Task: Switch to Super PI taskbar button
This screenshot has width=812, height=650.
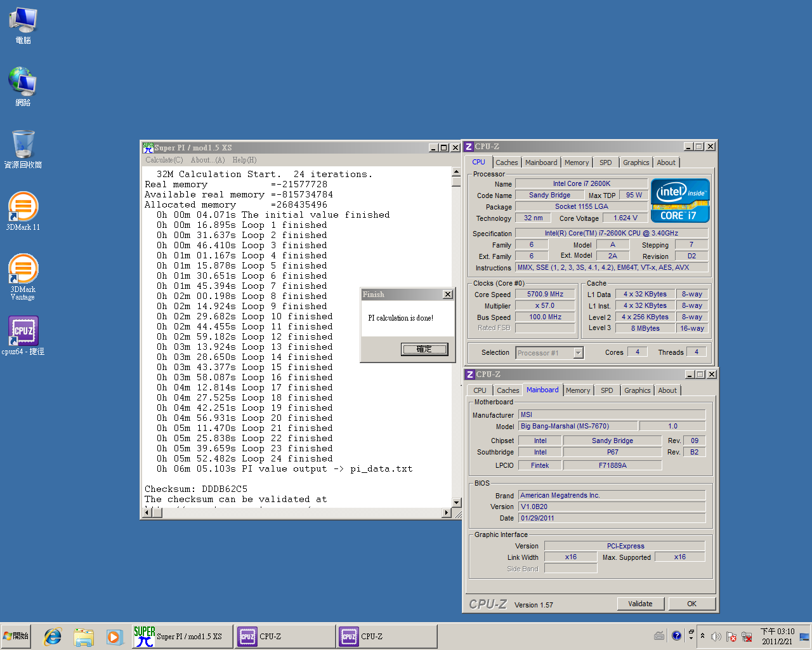Action: [x=183, y=637]
